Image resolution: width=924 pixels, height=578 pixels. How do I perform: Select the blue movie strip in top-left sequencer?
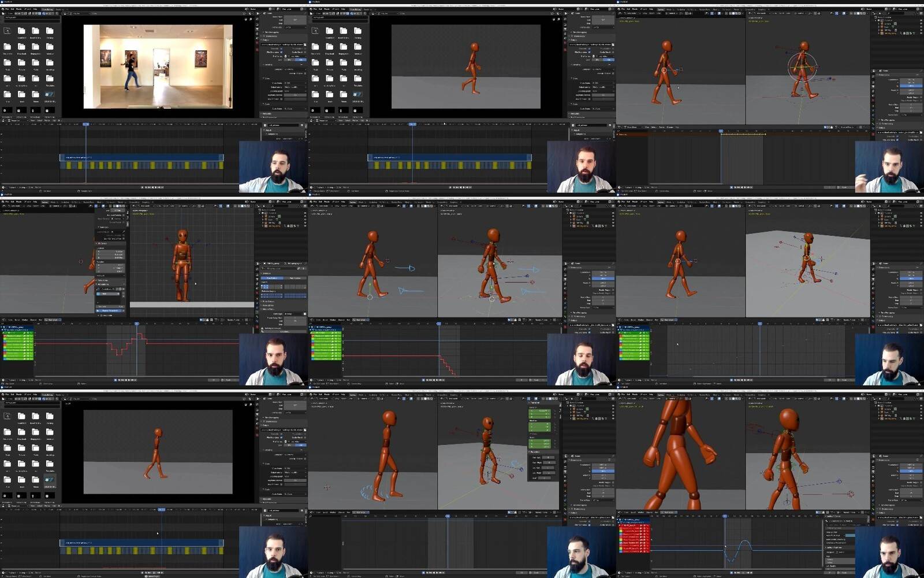[141, 157]
